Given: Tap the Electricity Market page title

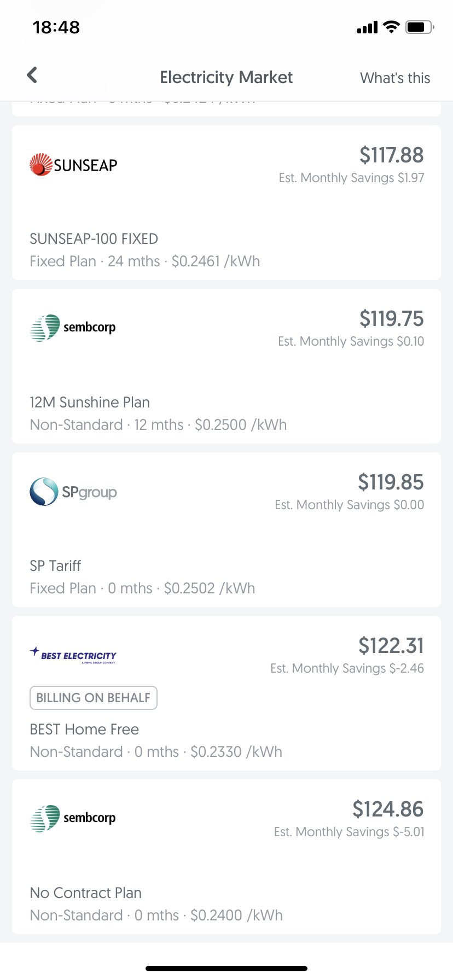Looking at the screenshot, I should (x=226, y=78).
